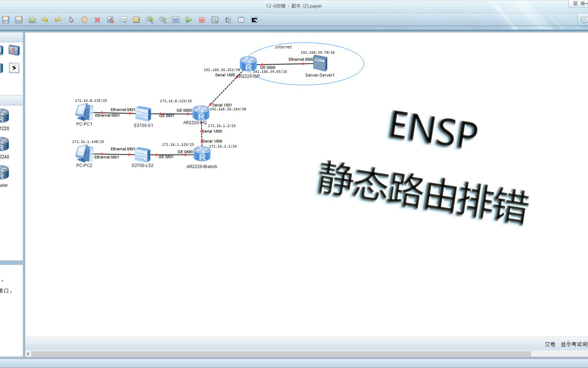This screenshot has height=368, width=588.
Task: Click the '192.168.38.253/30' address label
Action: pyautogui.click(x=222, y=70)
